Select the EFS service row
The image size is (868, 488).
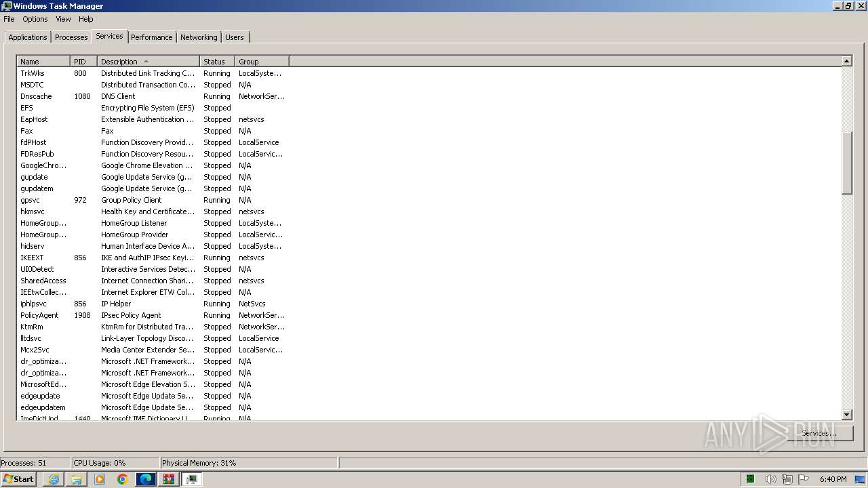point(429,108)
